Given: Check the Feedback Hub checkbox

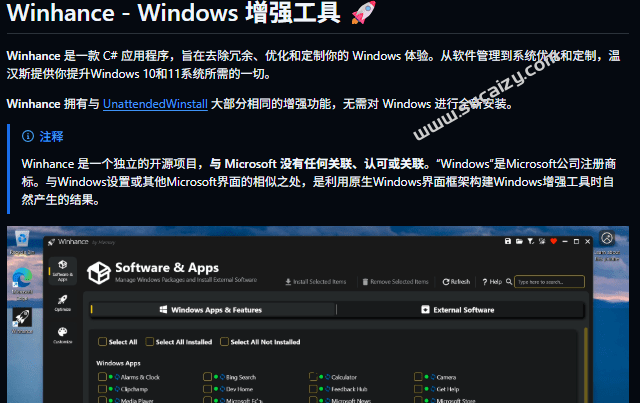Looking at the screenshot, I should pyautogui.click(x=313, y=389).
